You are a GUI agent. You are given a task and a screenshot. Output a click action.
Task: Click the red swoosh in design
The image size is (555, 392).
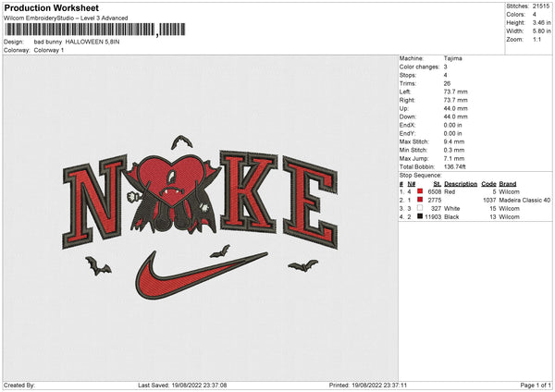pos(201,276)
